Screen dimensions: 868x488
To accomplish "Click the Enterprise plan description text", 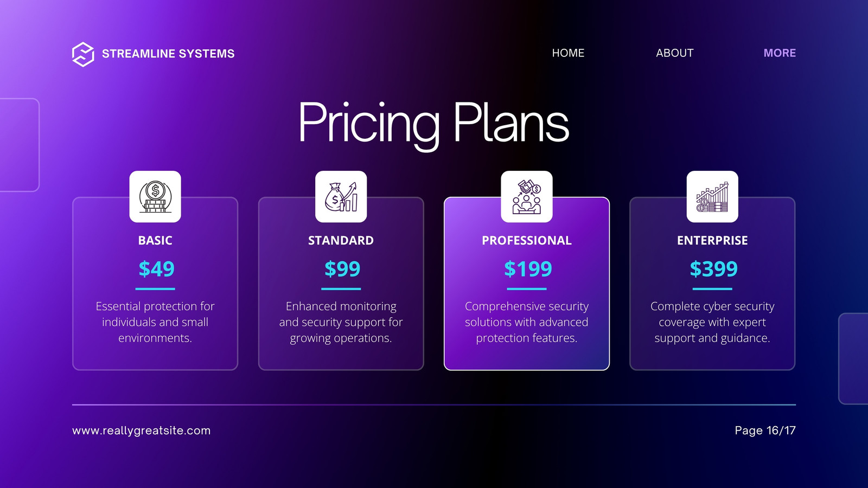I will pos(712,322).
